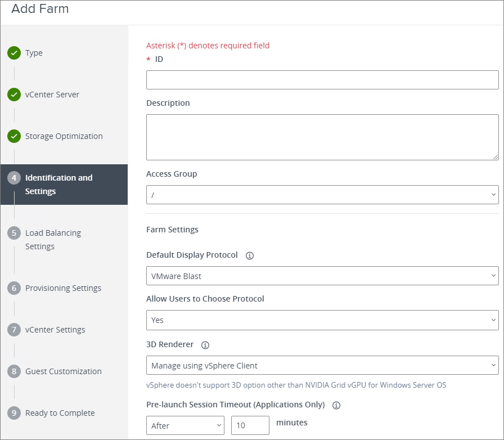Click the step 5 number circle icon
Viewport: 504px width, 440px height.
click(14, 233)
